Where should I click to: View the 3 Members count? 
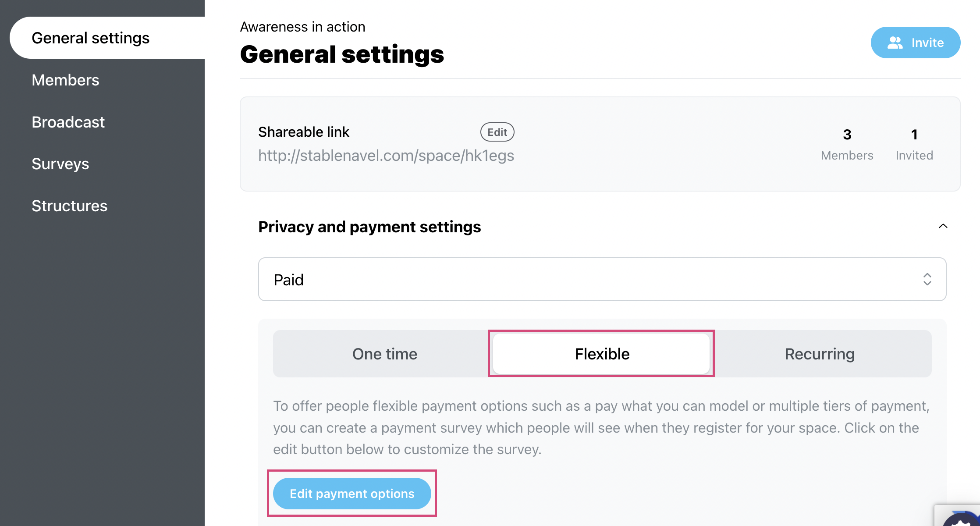click(x=847, y=144)
